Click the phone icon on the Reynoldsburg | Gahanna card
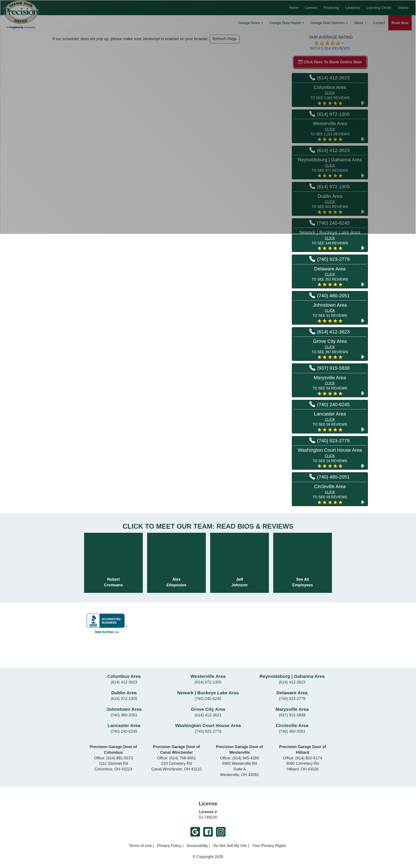Image resolution: width=416 pixels, height=868 pixels. 312,150
